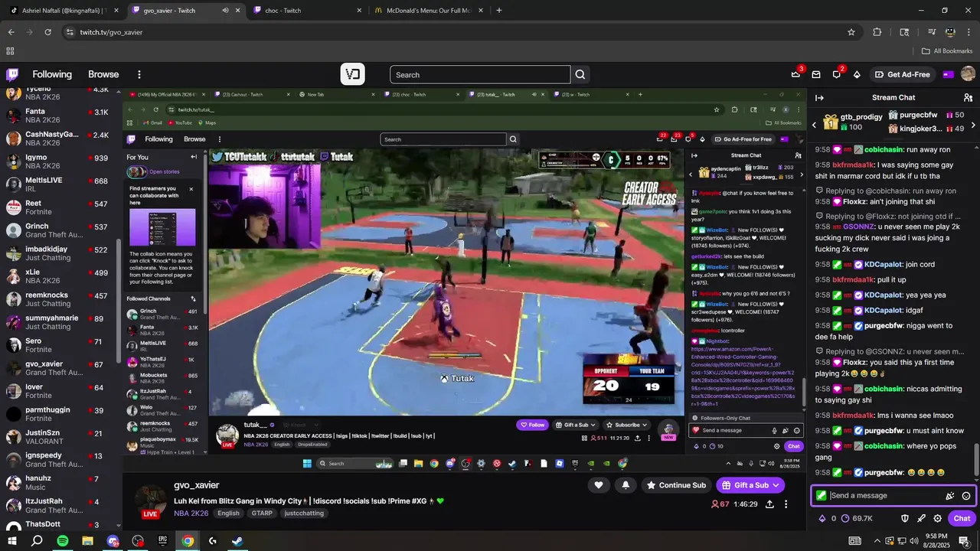Open Chrome extensions puzzle icon
The height and width of the screenshot is (551, 980).
tap(877, 32)
